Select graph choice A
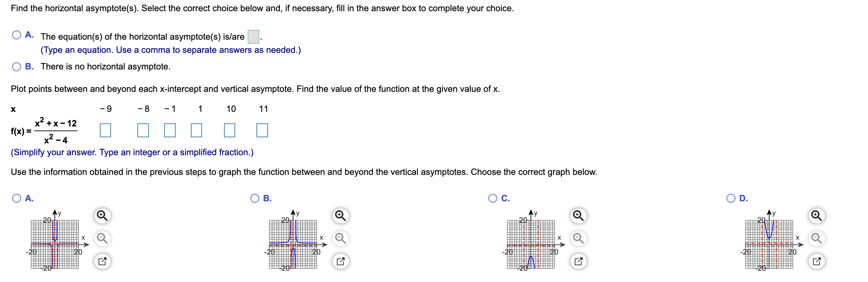 [x=17, y=197]
